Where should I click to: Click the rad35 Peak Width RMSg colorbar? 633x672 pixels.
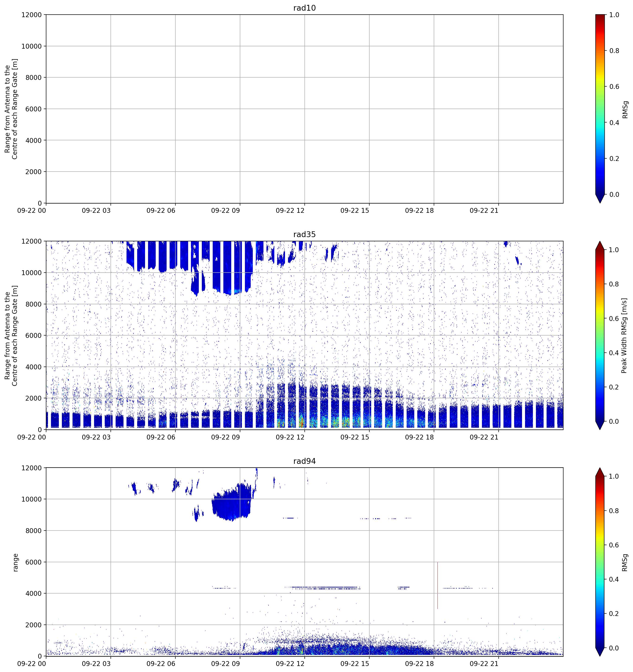click(600, 335)
